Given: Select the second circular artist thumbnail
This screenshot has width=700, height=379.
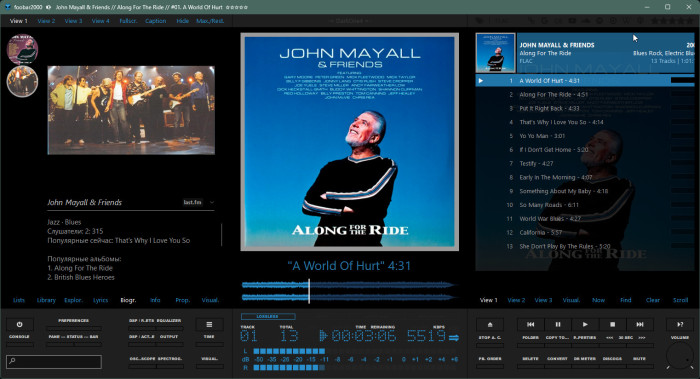Looking at the screenshot, I should (22, 81).
